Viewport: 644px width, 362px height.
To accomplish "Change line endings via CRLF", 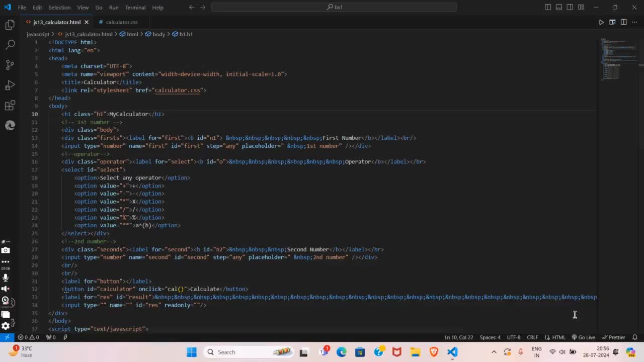I will tap(532, 337).
